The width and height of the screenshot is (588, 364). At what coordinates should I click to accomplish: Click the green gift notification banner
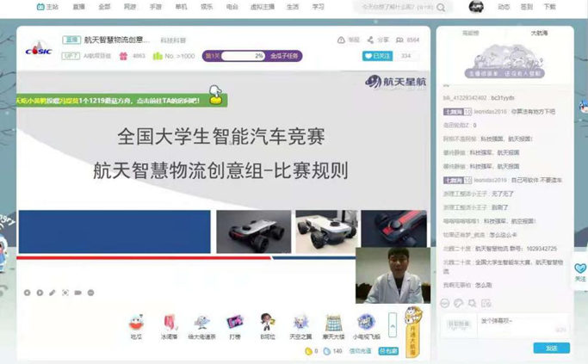click(122, 101)
